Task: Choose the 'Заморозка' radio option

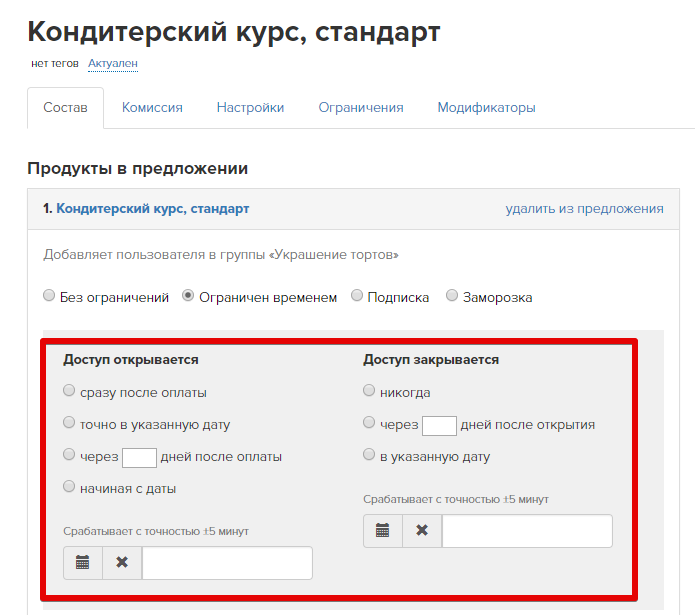Action: coord(452,296)
